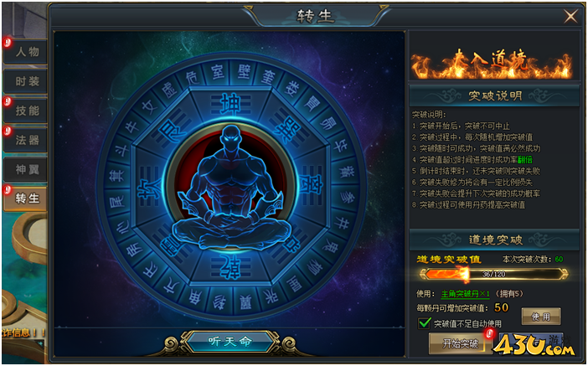Select the 坎 trigram on the left side
The height and width of the screenshot is (366, 588).
149,187
